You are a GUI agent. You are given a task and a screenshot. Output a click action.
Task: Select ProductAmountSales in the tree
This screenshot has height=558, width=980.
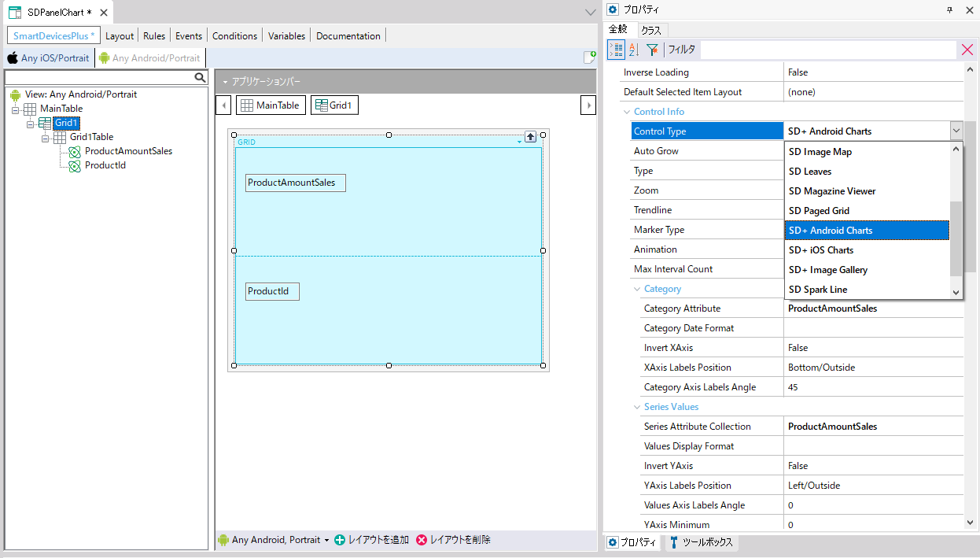pos(128,151)
